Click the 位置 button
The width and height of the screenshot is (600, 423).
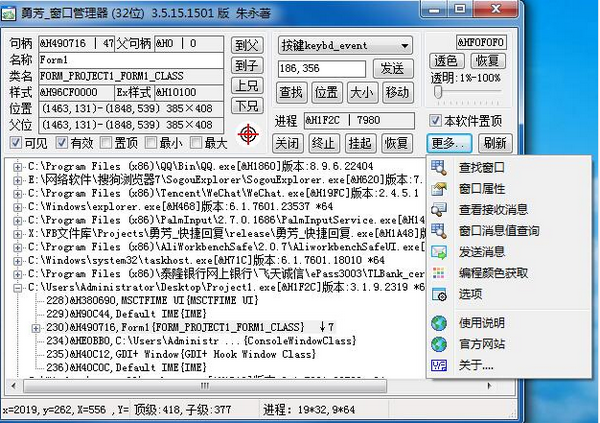(x=326, y=92)
